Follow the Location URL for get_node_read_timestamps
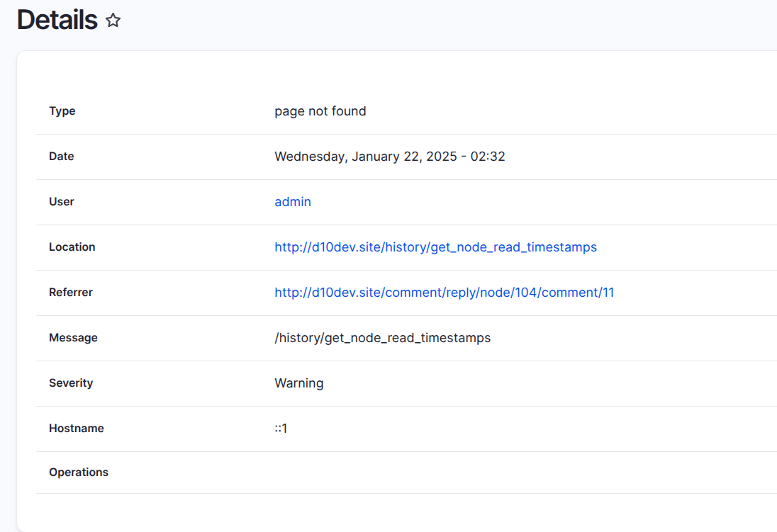 pos(435,247)
